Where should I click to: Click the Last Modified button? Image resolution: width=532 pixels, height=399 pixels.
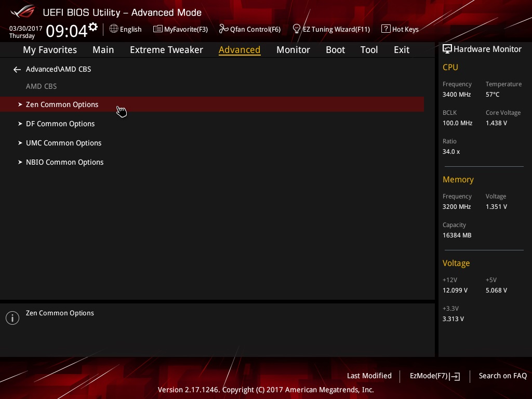(369, 376)
